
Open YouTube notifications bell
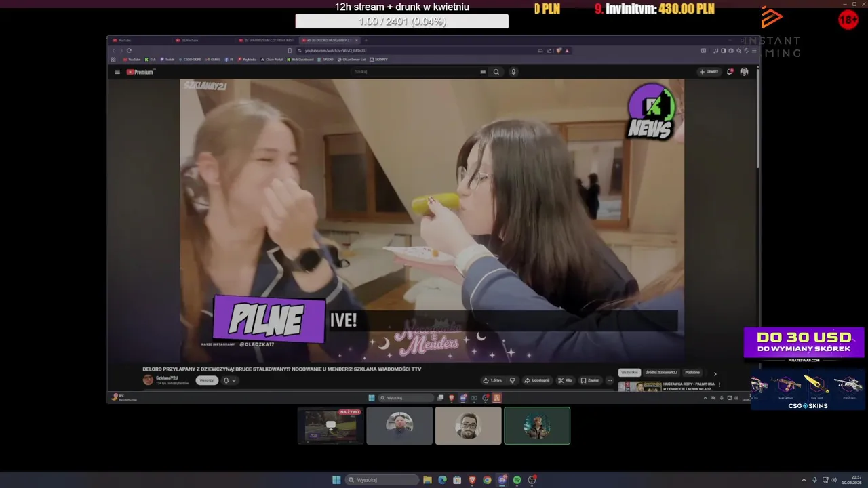point(730,72)
